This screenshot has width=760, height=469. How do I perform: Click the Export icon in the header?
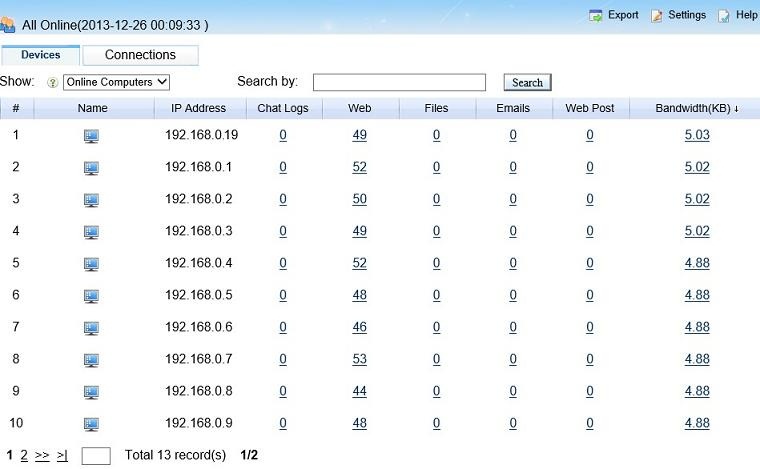pos(595,16)
